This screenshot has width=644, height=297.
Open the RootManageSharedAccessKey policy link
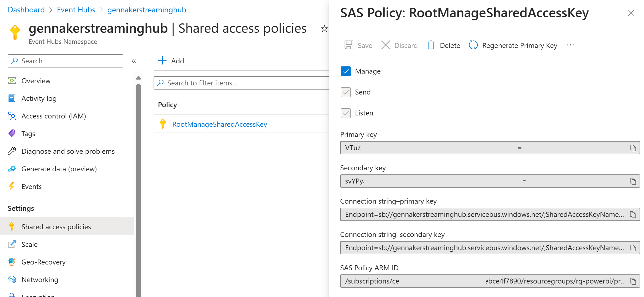pos(219,124)
